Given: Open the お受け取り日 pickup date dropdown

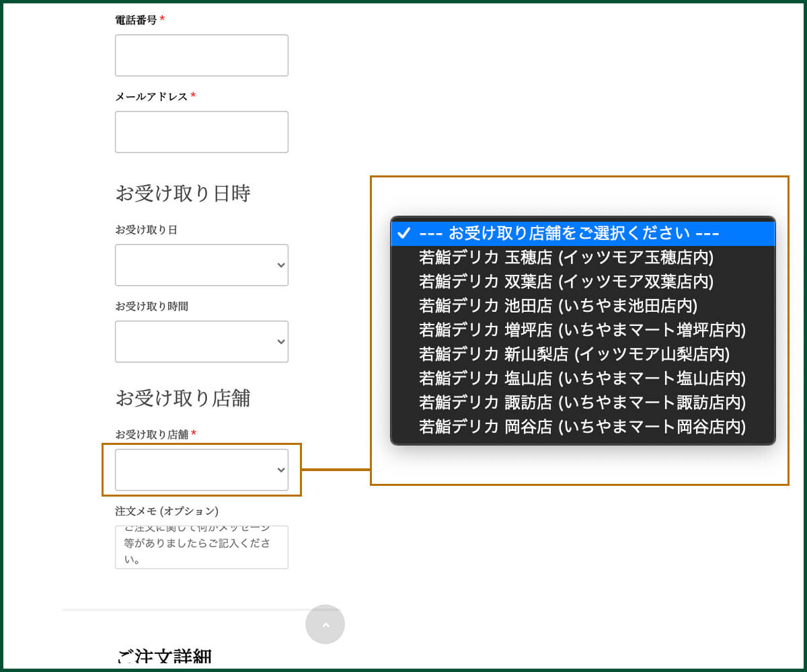Looking at the screenshot, I should 202,265.
